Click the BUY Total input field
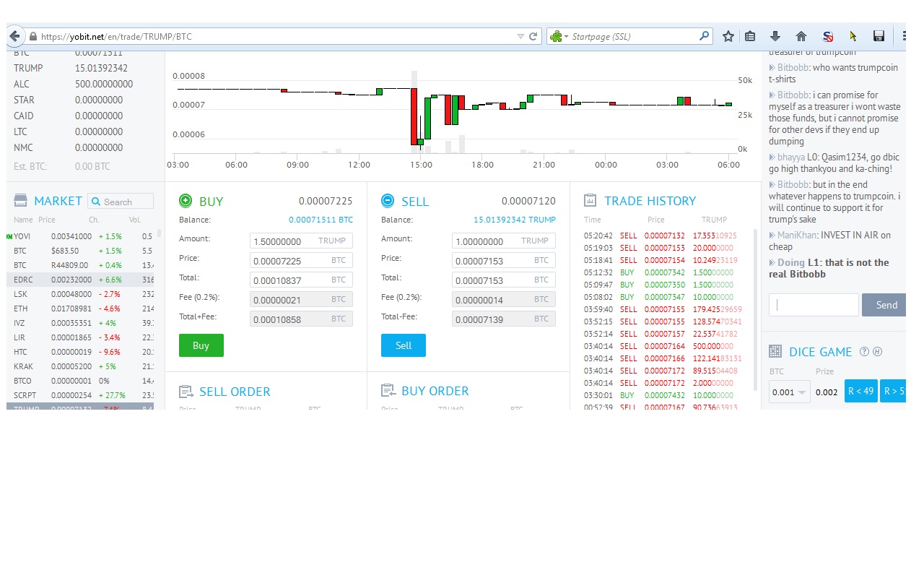Screen dimensions: 924x578 tap(301, 280)
